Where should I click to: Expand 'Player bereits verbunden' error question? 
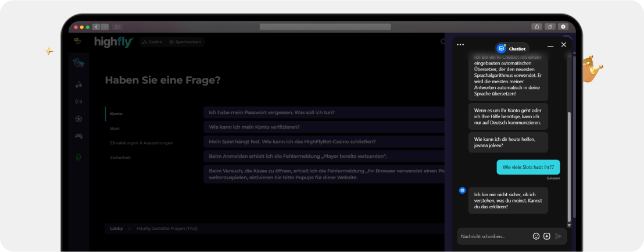tap(324, 156)
